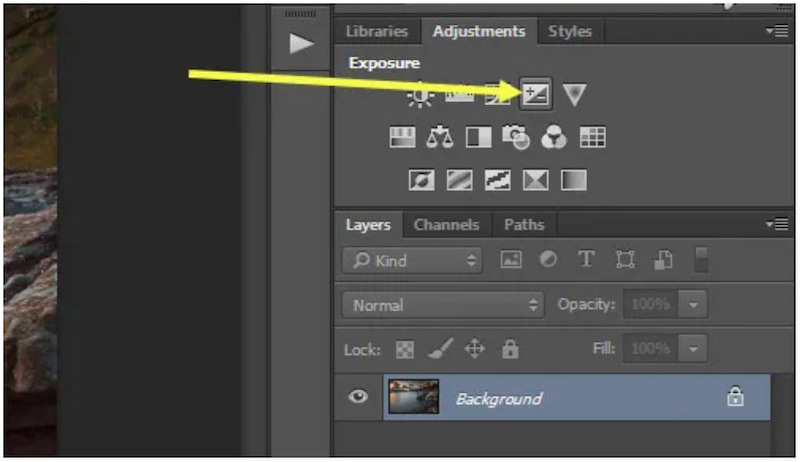This screenshot has height=462, width=800.
Task: Filter layers for type layers
Action: click(x=586, y=260)
